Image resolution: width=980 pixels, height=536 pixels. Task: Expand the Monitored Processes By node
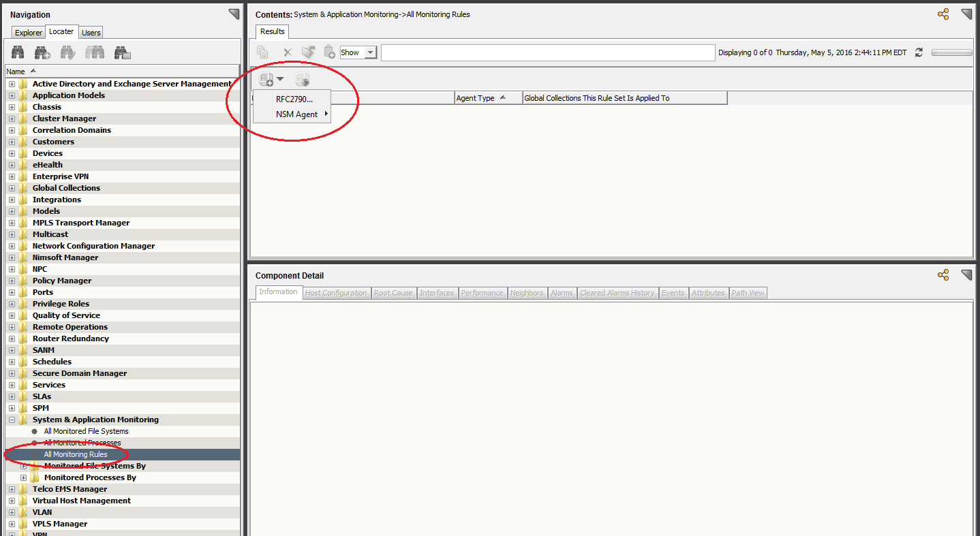[x=23, y=477]
